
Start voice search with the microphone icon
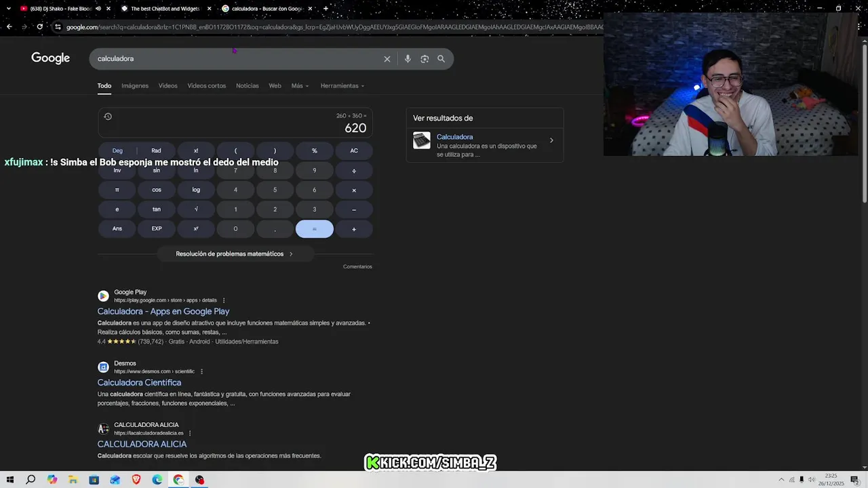coord(408,59)
